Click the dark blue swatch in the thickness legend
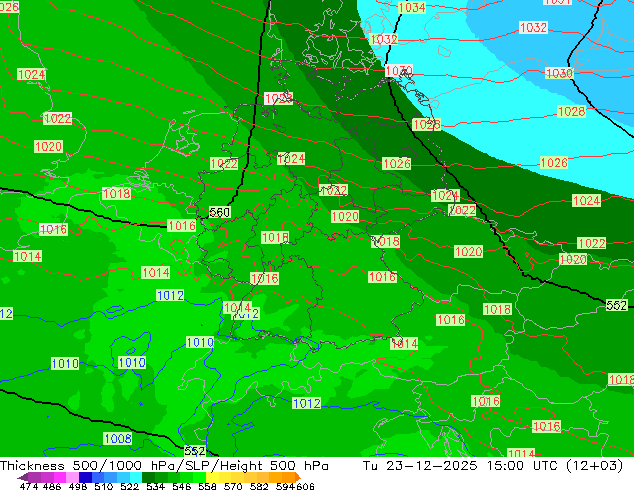Image resolution: width=634 pixels, height=490 pixels. click(85, 477)
